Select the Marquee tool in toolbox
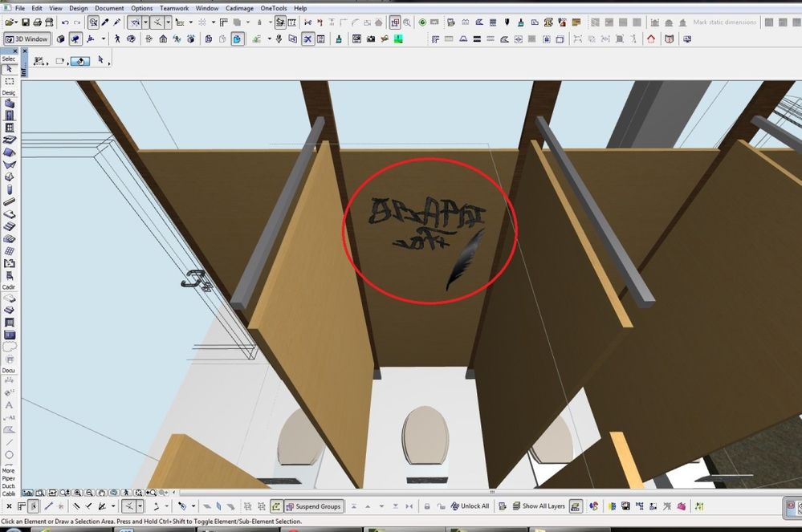The image size is (802, 532). point(9,81)
